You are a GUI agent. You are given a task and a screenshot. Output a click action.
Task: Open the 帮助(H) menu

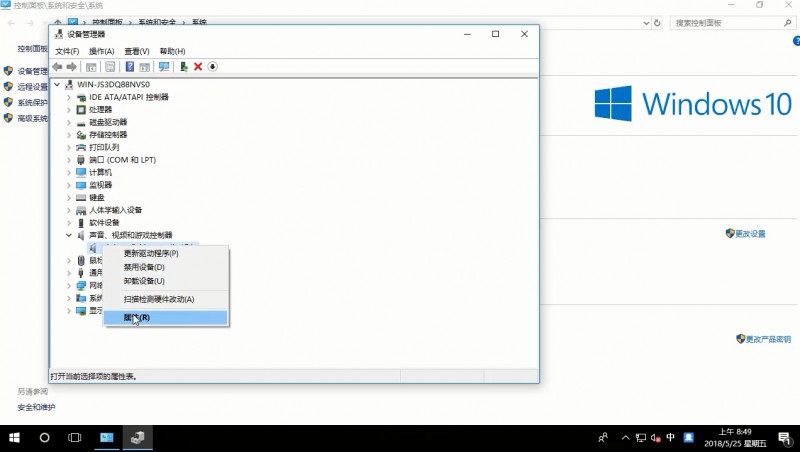click(172, 51)
